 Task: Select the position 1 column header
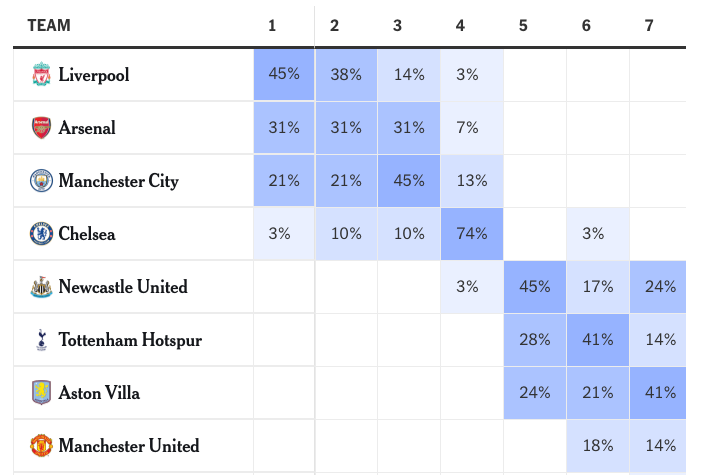pos(272,25)
